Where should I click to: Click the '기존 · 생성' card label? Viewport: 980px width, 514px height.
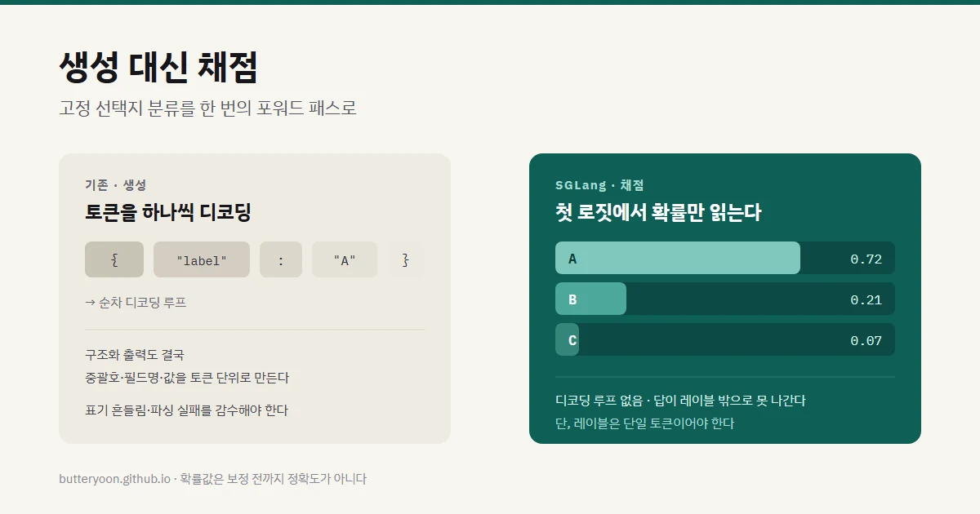point(115,185)
